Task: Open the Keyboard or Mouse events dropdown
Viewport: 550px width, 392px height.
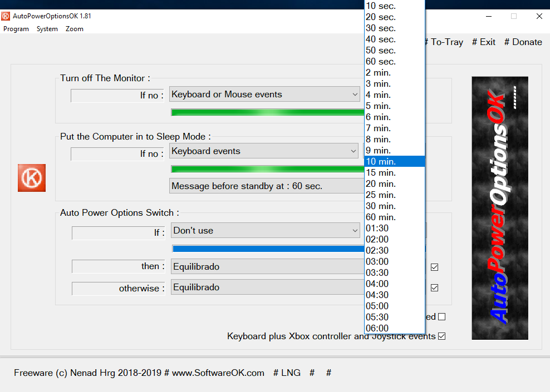Action: (x=264, y=94)
